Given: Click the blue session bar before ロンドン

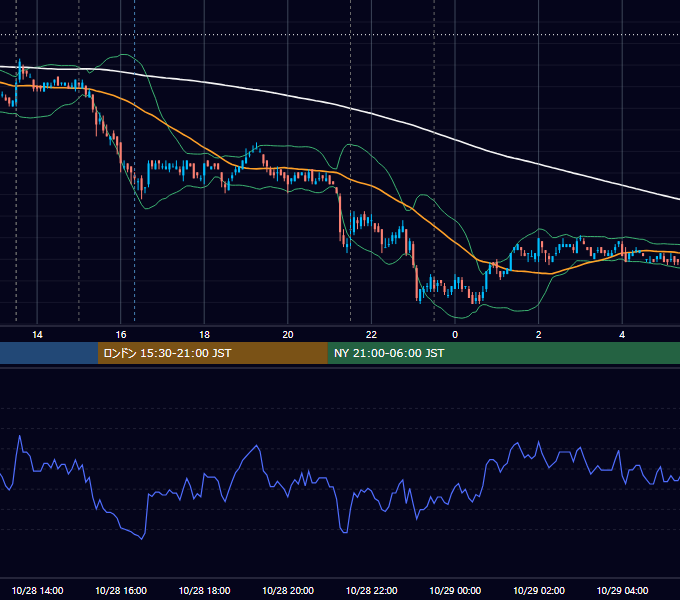Looking at the screenshot, I should pos(49,353).
